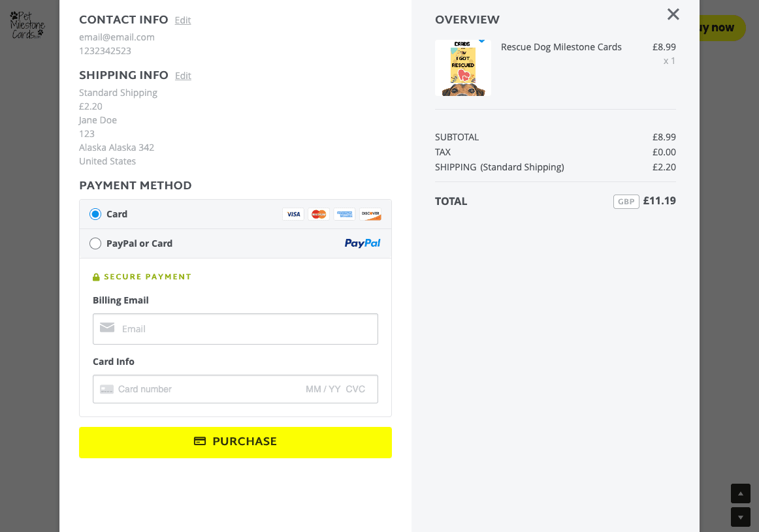Click the Mastercard logo icon

(x=319, y=214)
